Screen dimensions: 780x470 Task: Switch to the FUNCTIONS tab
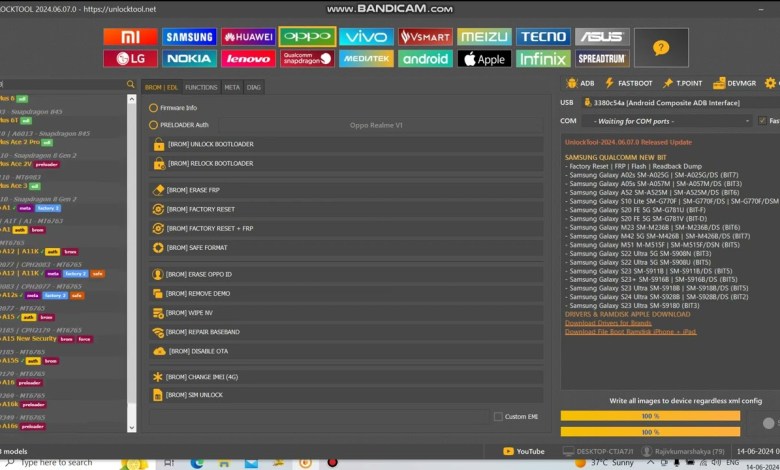click(201, 87)
